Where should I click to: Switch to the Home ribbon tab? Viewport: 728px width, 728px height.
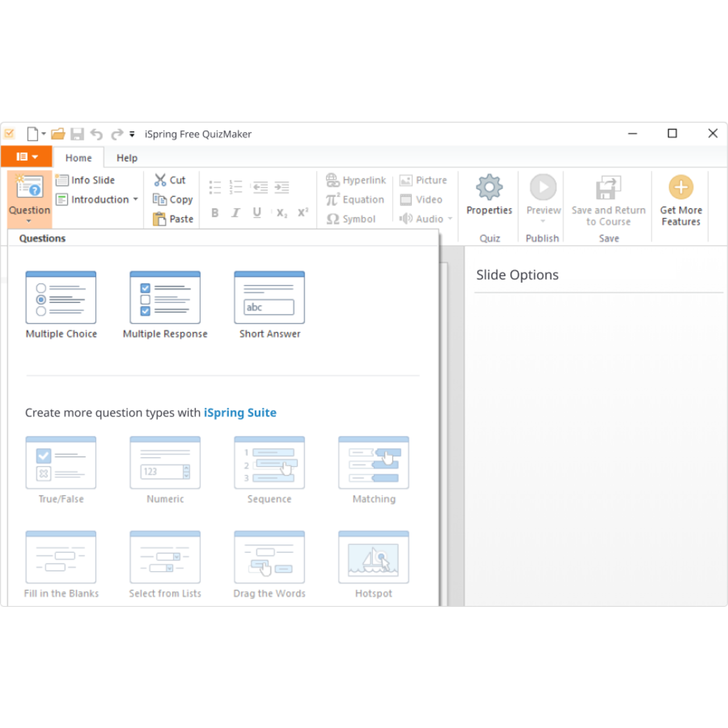[x=78, y=158]
